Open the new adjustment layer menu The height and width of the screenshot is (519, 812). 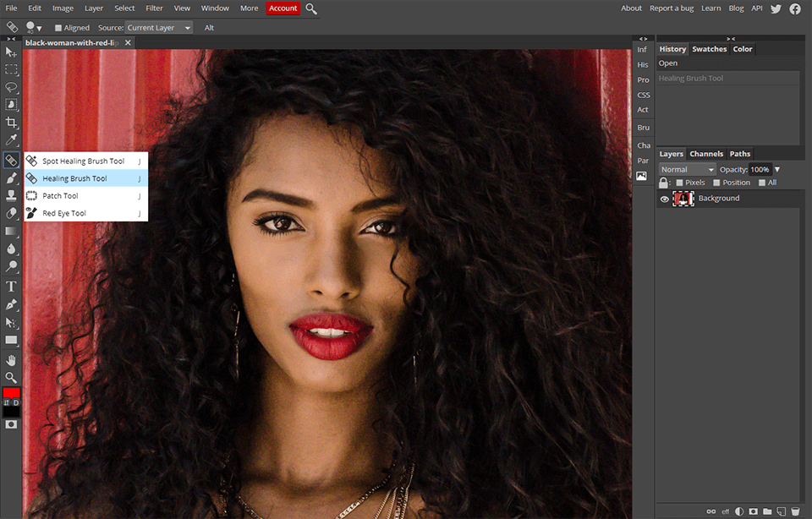click(738, 511)
